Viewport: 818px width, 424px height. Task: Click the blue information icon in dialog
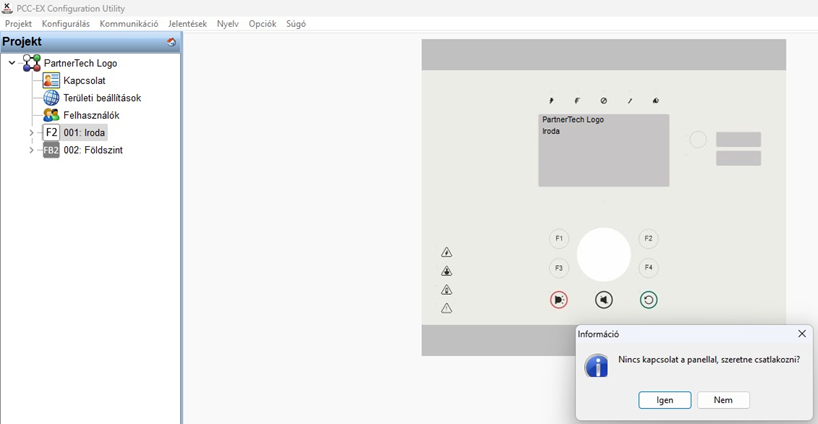point(597,366)
